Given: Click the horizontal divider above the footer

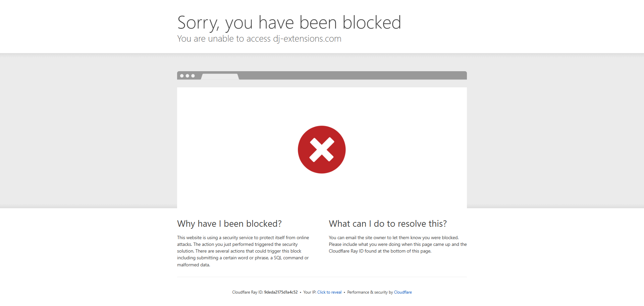Looking at the screenshot, I should (x=322, y=277).
